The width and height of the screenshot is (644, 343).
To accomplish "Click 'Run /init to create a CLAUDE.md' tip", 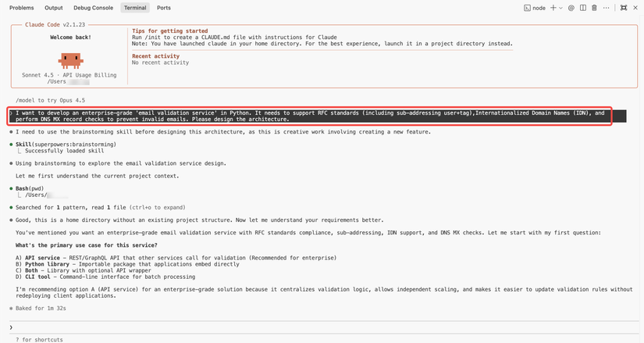I will [x=234, y=37].
